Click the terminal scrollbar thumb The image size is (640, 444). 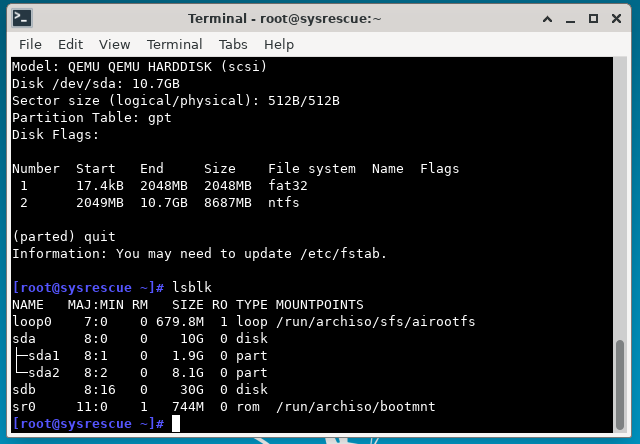pyautogui.click(x=620, y=384)
